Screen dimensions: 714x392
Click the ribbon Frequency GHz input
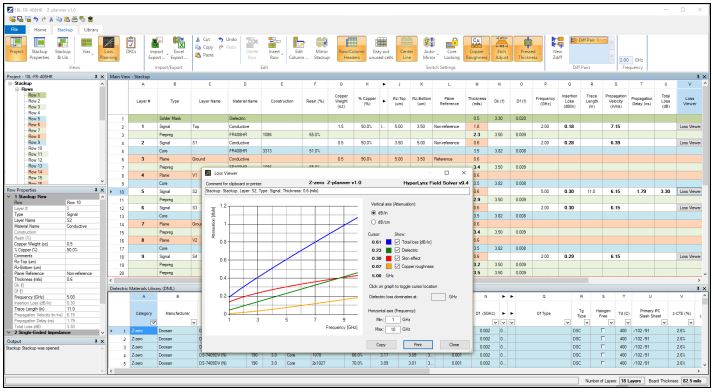click(625, 60)
